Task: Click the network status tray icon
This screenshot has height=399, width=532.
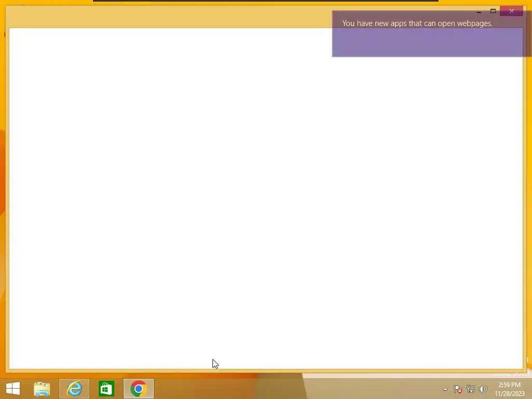Action: click(x=471, y=389)
